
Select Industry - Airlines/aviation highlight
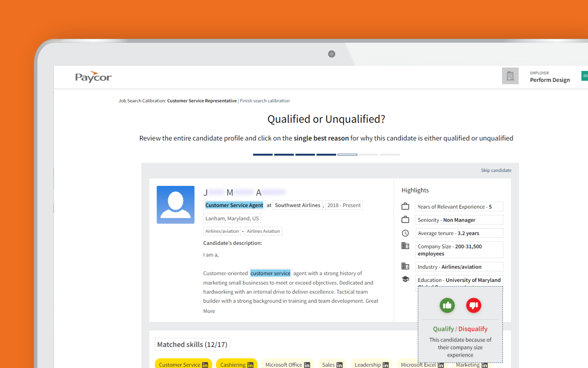[x=459, y=267]
